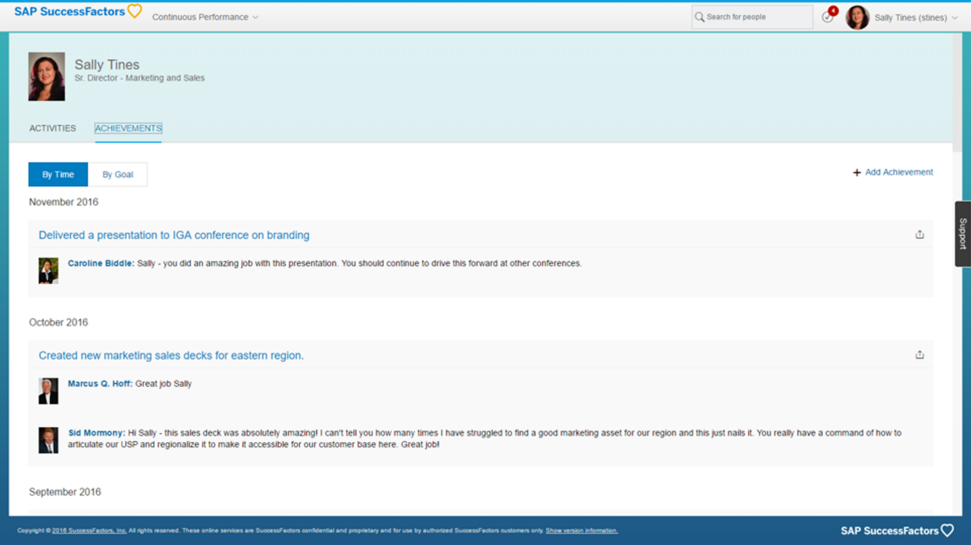
Task: Share the marketing sales decks achievement
Action: click(x=920, y=355)
